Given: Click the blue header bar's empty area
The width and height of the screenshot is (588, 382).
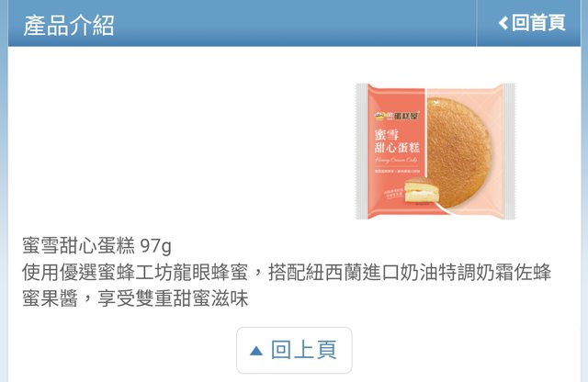Looking at the screenshot, I should (292, 23).
